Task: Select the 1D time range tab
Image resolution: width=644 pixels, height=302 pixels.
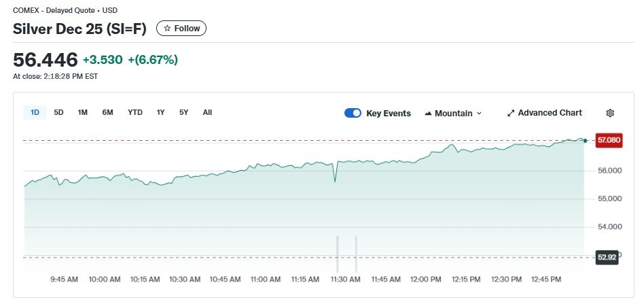Action: click(34, 112)
